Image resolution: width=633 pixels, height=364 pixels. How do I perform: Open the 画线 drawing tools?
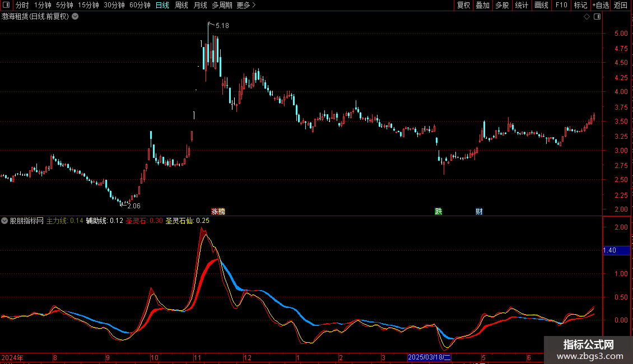coord(541,5)
